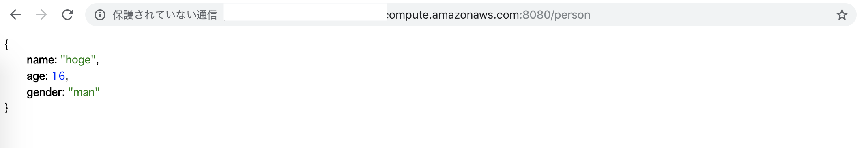Image resolution: width=868 pixels, height=148 pixels.
Task: Select the gender key
Action: point(45,92)
